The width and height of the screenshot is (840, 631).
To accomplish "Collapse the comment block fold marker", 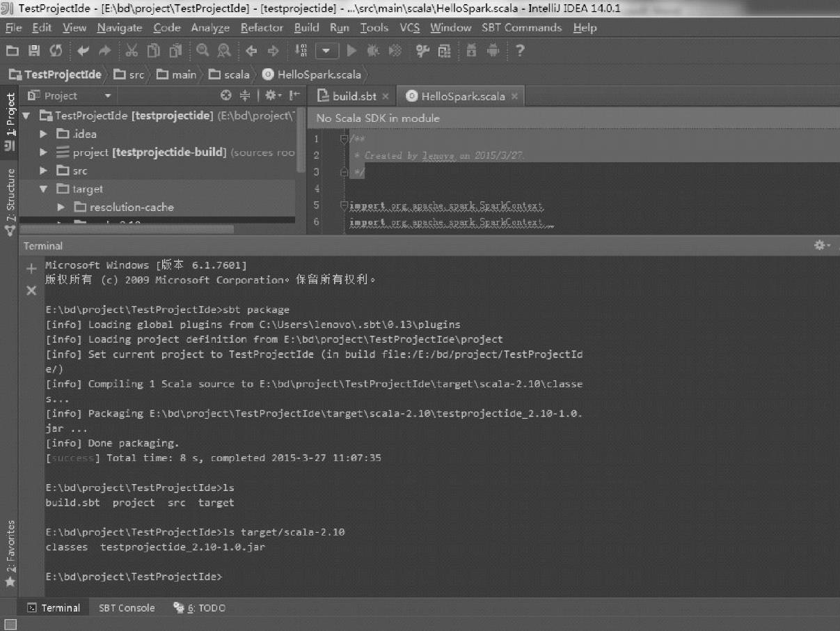I will [x=344, y=139].
